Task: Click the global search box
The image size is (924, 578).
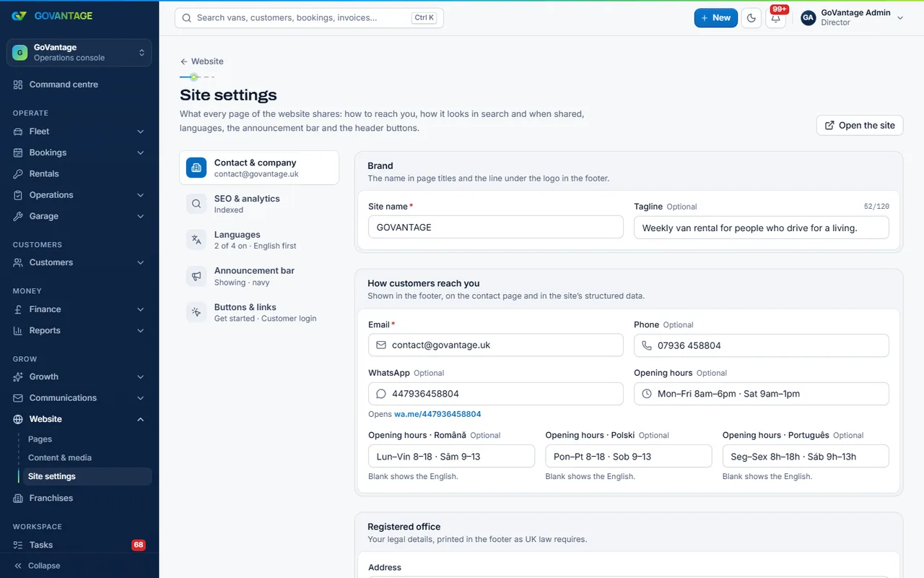Action: 309,18
